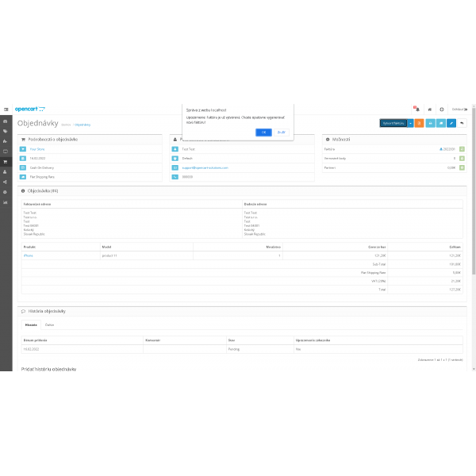Click the group icon beside Default
The height and width of the screenshot is (476, 476).
tap(175, 158)
